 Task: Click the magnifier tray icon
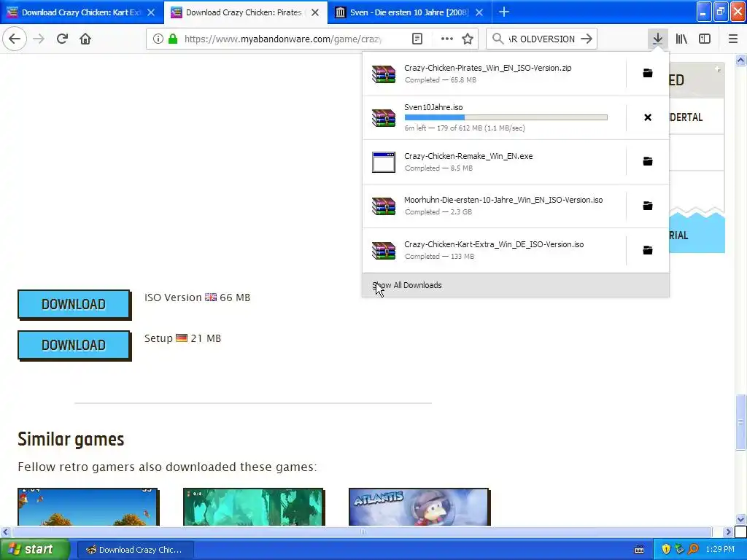click(x=693, y=550)
